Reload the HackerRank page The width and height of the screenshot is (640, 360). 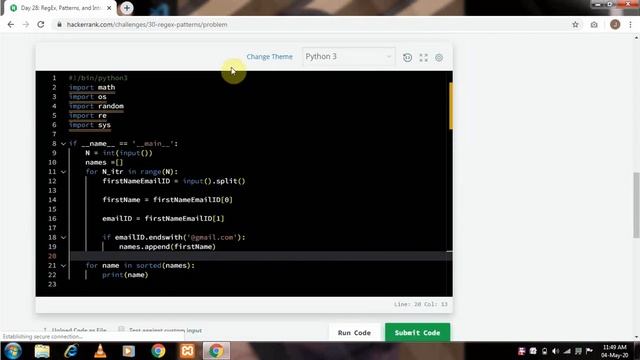point(41,24)
